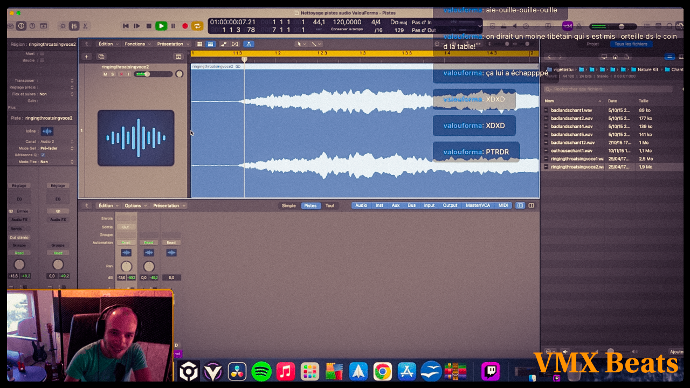
Task: Open the Editors scissors button
Action: [x=85, y=26]
